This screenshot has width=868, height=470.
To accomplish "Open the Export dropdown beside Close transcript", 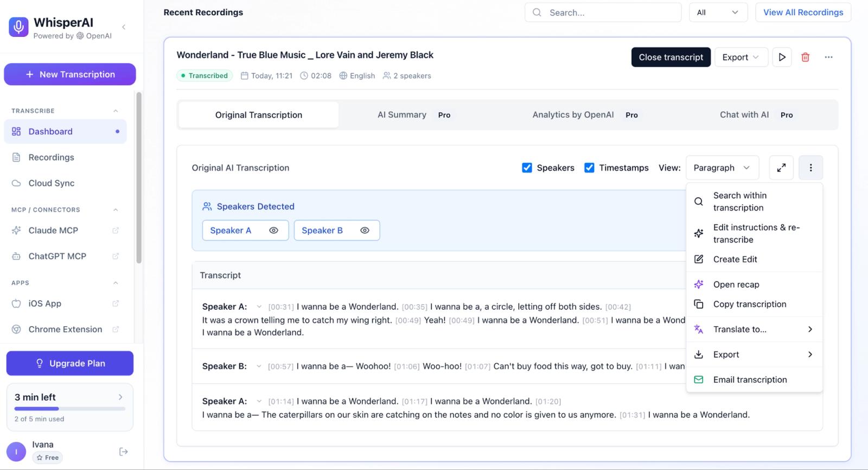I will pyautogui.click(x=741, y=57).
